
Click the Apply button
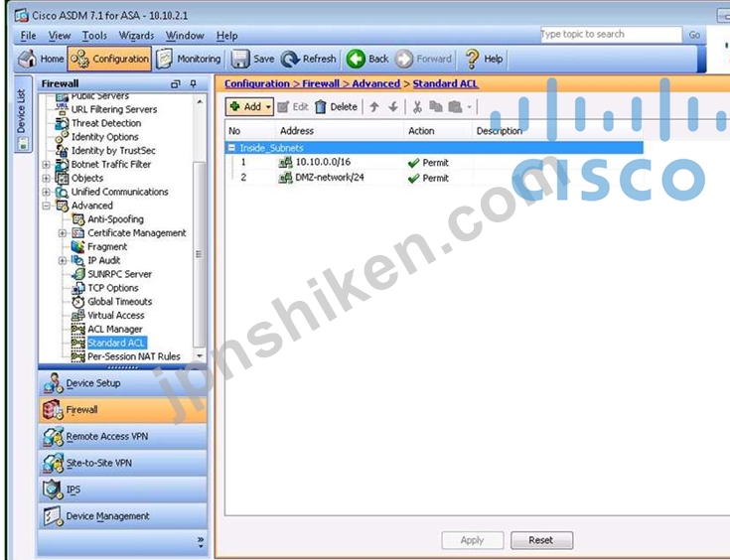point(473,540)
